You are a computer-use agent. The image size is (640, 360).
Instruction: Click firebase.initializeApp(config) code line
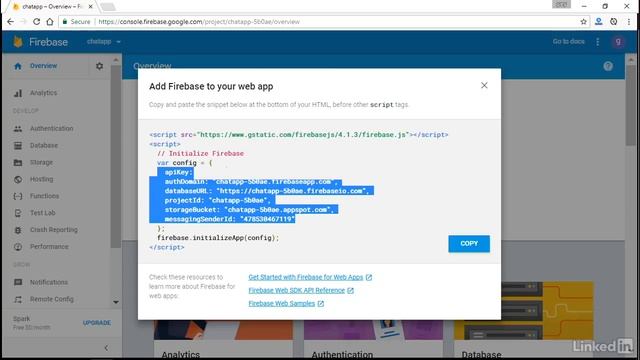pos(218,238)
